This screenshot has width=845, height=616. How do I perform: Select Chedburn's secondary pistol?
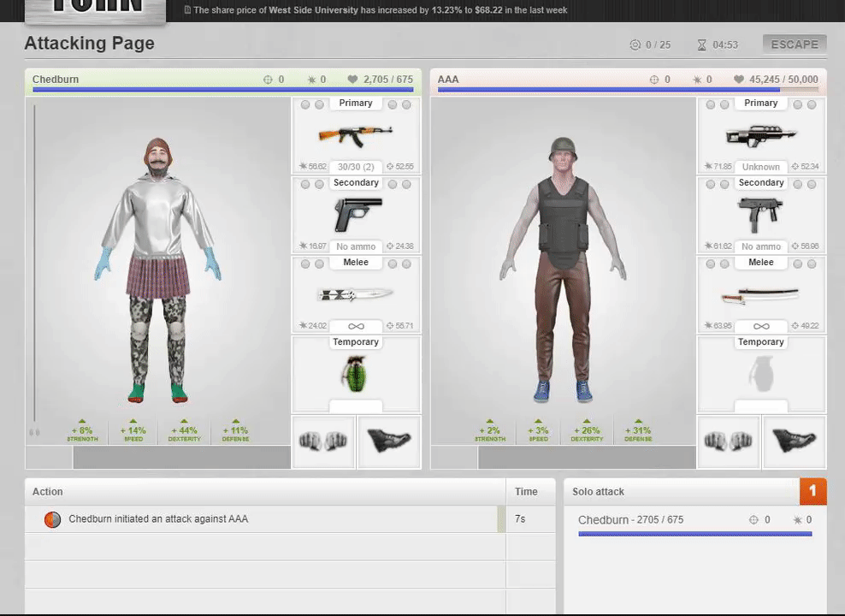coord(355,214)
